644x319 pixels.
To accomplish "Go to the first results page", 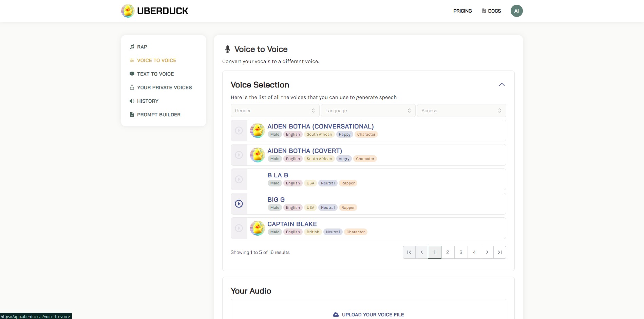I will tap(409, 252).
